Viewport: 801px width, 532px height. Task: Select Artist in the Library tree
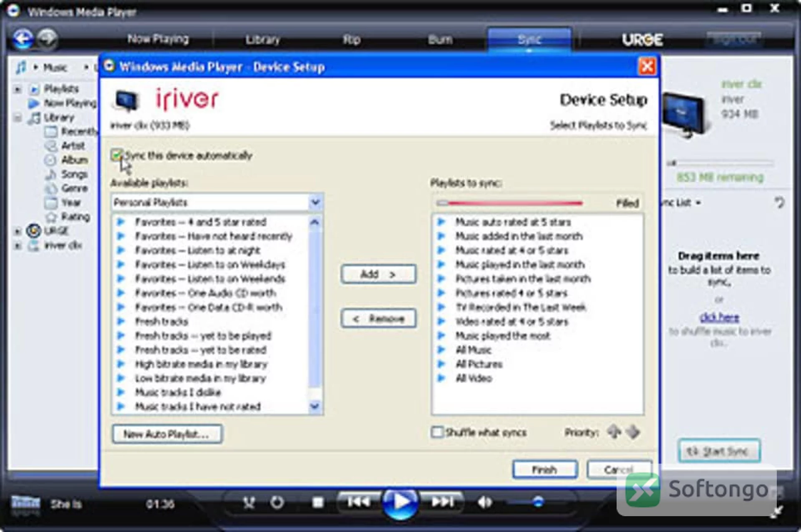(73, 146)
